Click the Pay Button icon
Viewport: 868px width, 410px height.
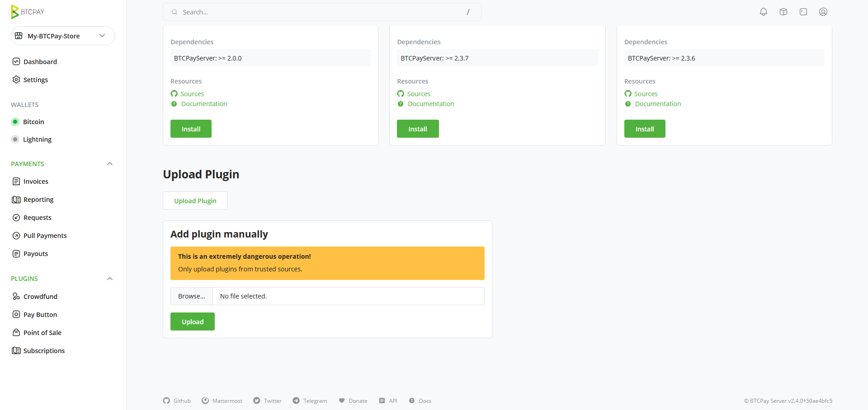point(16,314)
